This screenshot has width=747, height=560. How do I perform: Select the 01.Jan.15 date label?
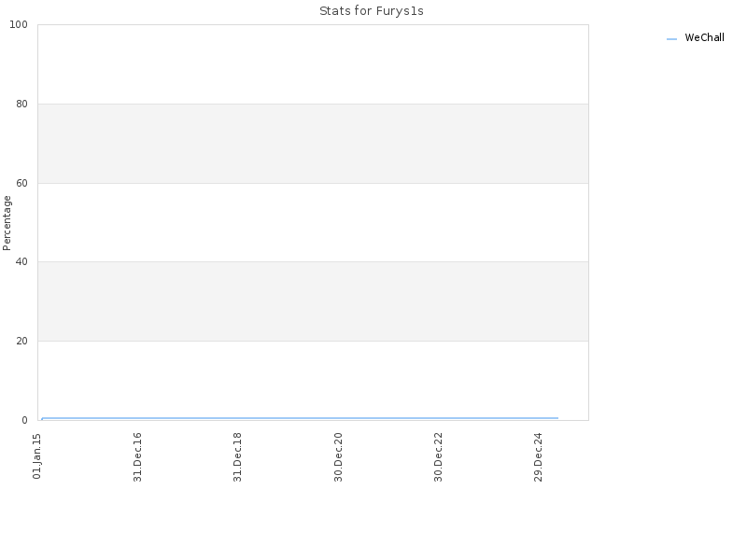tap(37, 456)
